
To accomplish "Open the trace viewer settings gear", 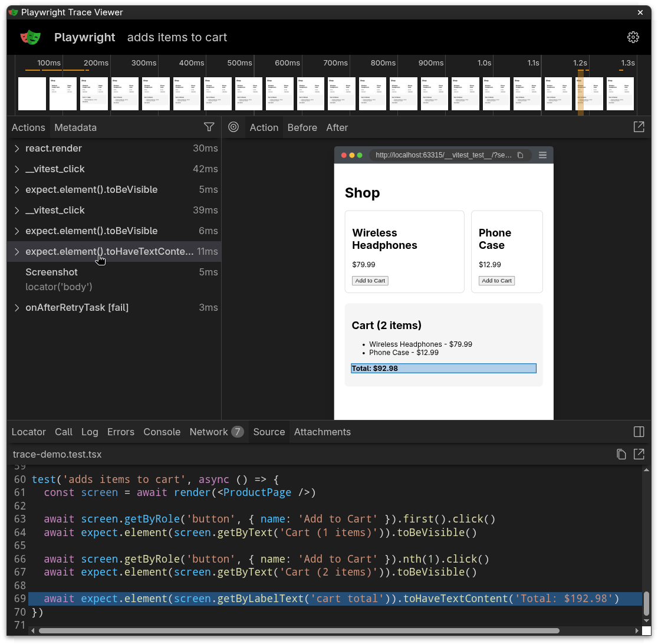I will coord(633,37).
